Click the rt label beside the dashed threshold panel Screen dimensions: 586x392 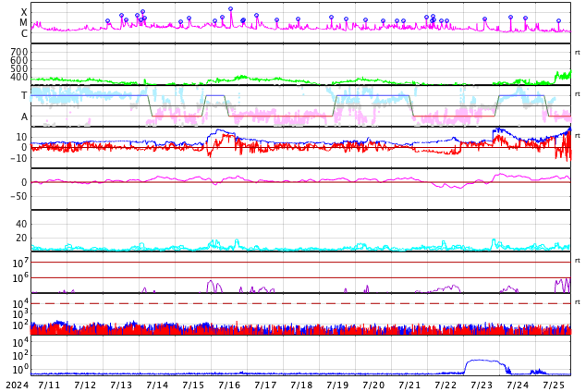click(x=578, y=302)
